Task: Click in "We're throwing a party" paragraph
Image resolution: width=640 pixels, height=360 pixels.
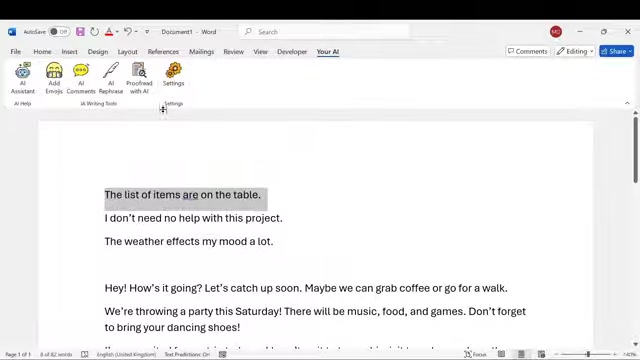Action: tap(315, 319)
